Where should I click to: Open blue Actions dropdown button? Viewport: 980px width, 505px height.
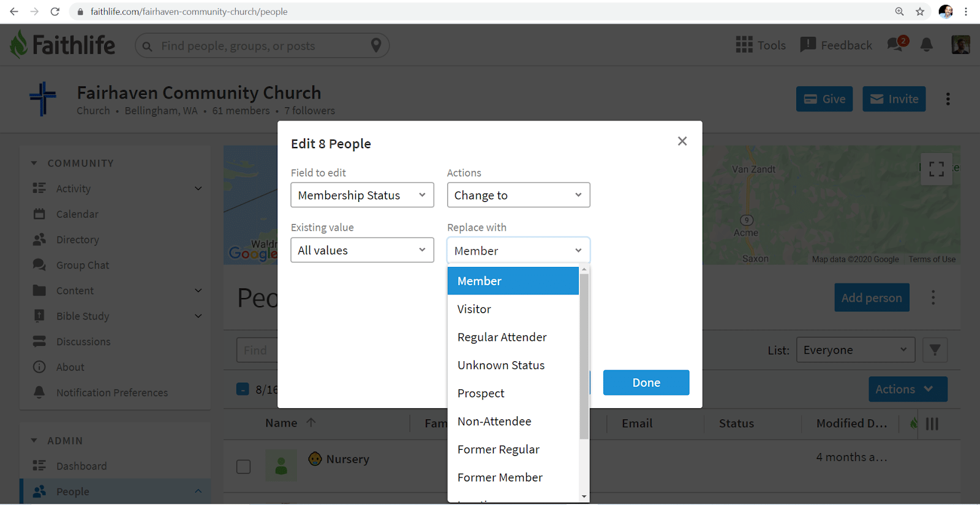coord(908,389)
